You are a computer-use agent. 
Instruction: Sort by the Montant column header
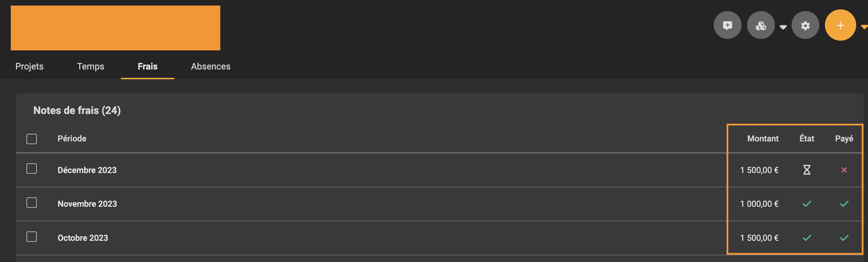(x=763, y=139)
